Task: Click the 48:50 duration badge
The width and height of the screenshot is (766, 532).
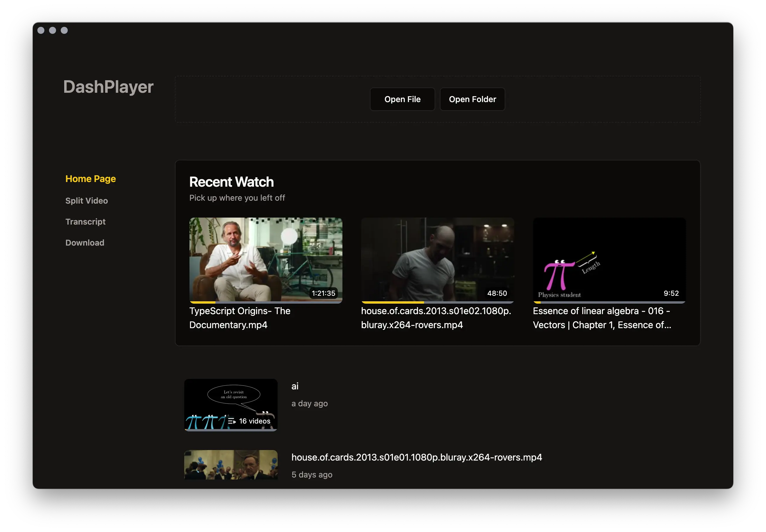Action: coord(497,293)
